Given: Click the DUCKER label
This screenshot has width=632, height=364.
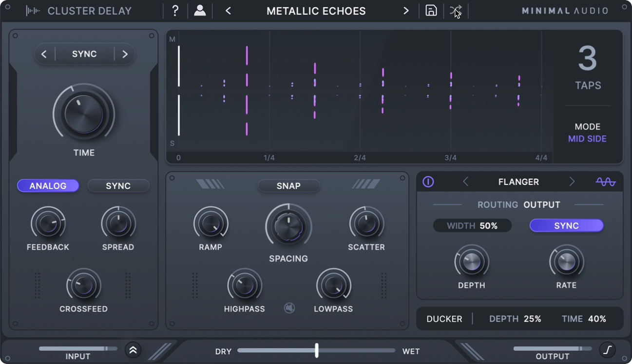Looking at the screenshot, I should click(x=444, y=319).
